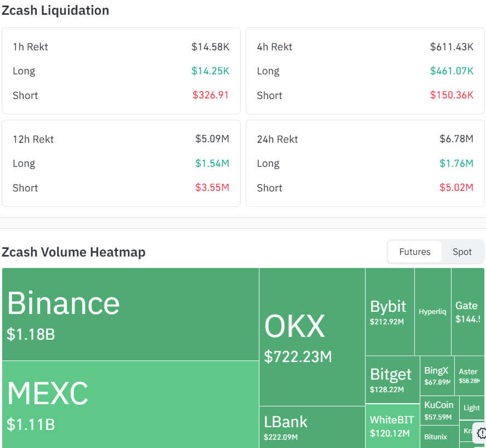Click the 12h Short value $3.55M

click(x=212, y=188)
